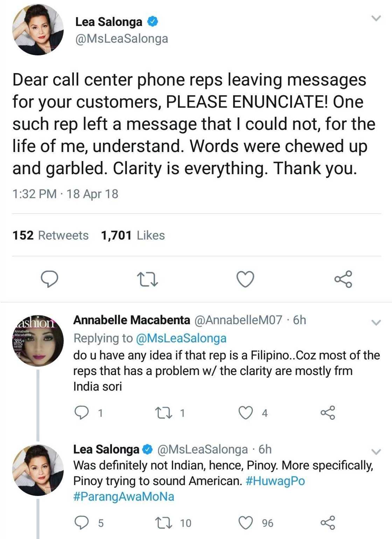Retweet Lea Salonga's main tweet

[148, 279]
